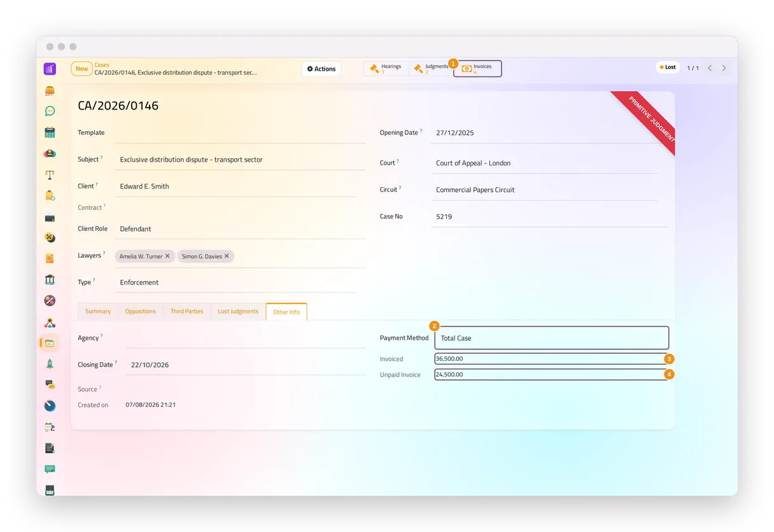
Task: Open the Hearings smart button
Action: coord(386,69)
